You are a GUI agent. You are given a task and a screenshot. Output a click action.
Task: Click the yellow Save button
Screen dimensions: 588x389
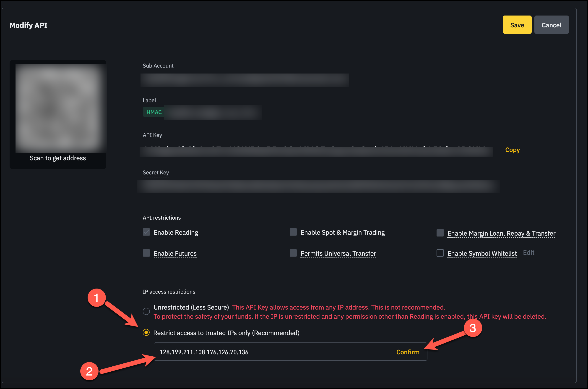coord(517,25)
